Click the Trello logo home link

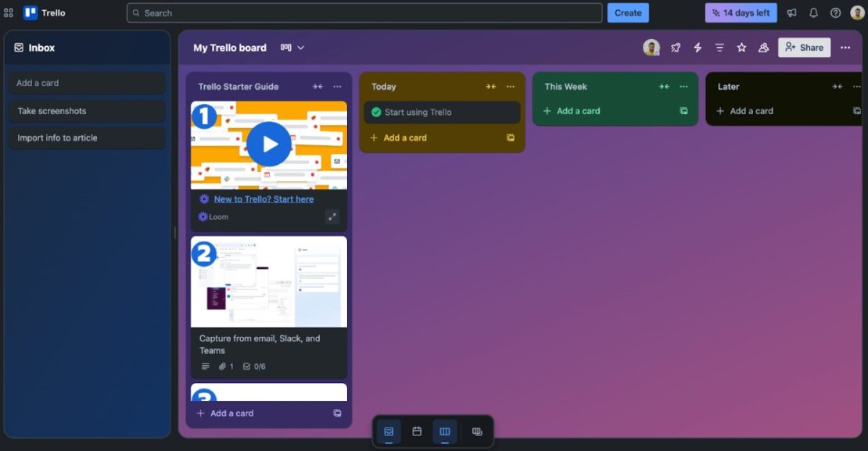click(x=45, y=13)
